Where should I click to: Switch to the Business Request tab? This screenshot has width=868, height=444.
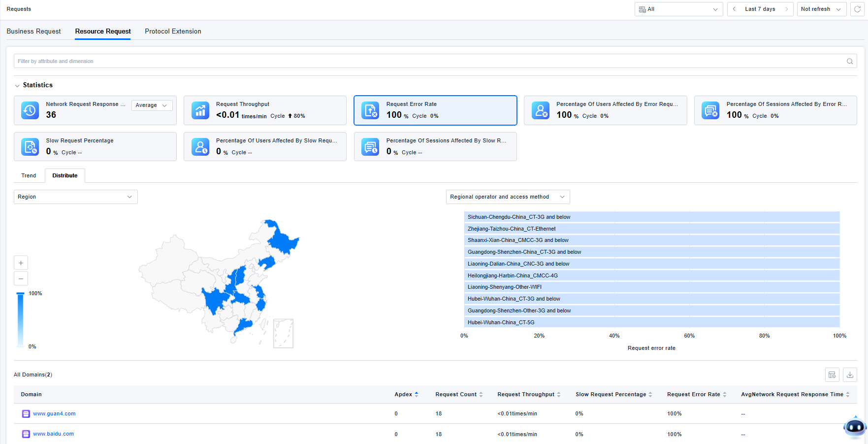pos(33,32)
